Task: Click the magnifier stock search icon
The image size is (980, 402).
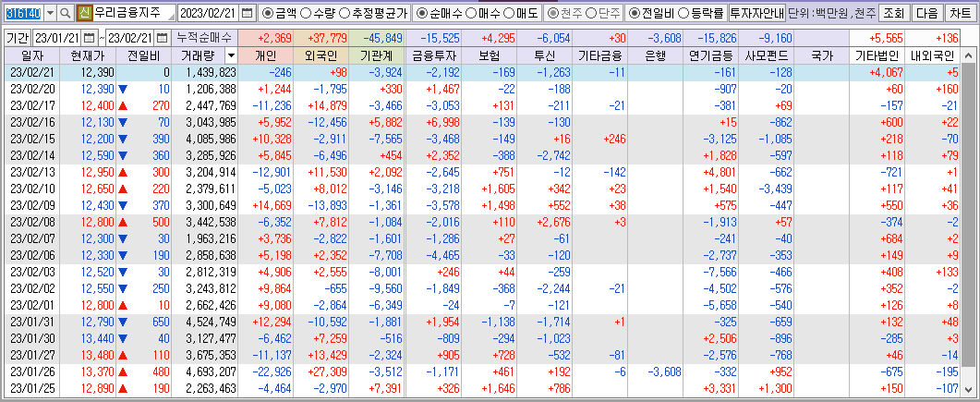Action: [66, 13]
